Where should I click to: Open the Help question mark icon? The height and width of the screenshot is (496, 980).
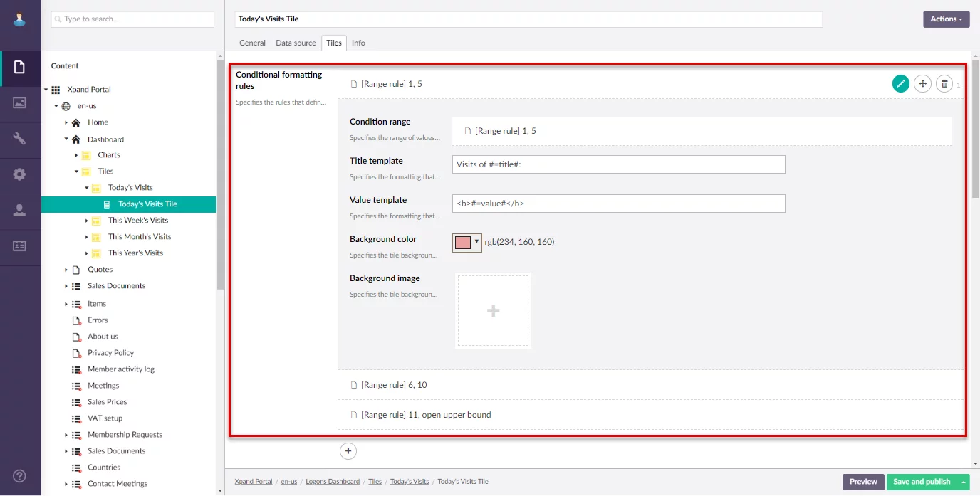click(20, 476)
